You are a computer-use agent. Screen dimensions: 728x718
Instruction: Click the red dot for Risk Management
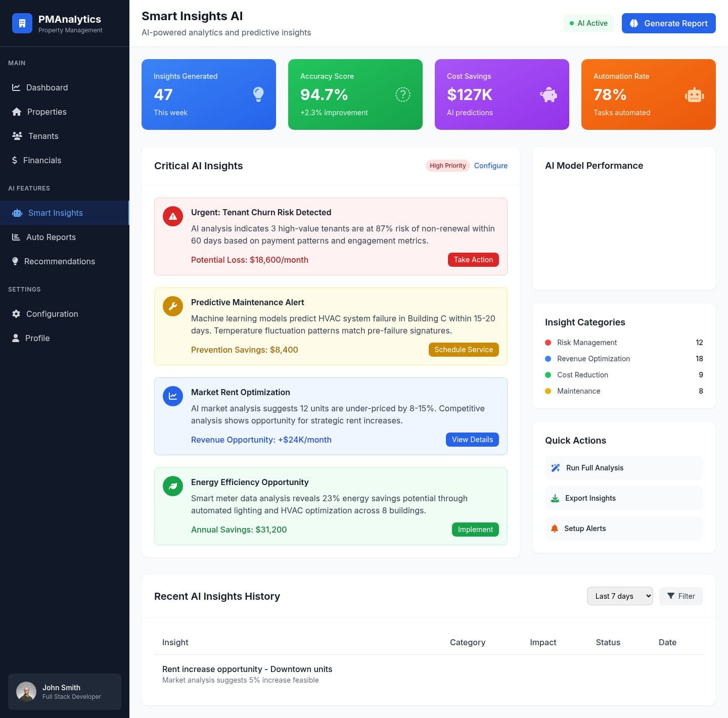(548, 343)
